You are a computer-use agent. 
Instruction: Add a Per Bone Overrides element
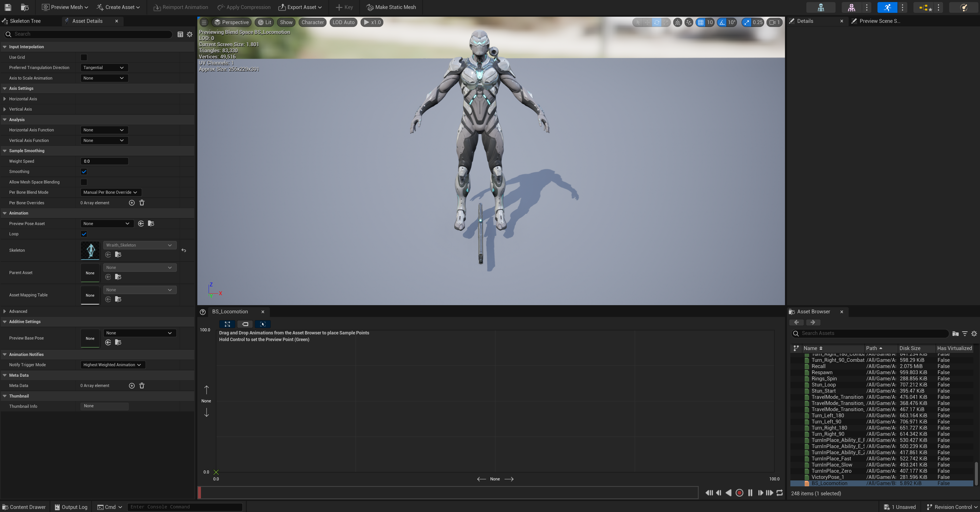pos(132,203)
